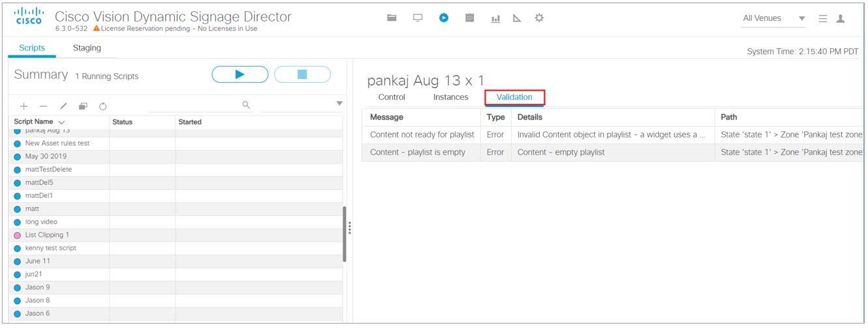Expand the filter dropdown arrow beside search
This screenshot has width=868, height=332.
pyautogui.click(x=339, y=104)
